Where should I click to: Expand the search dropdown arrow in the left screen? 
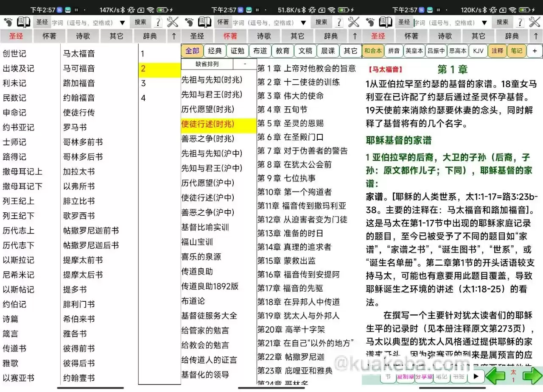coord(123,22)
